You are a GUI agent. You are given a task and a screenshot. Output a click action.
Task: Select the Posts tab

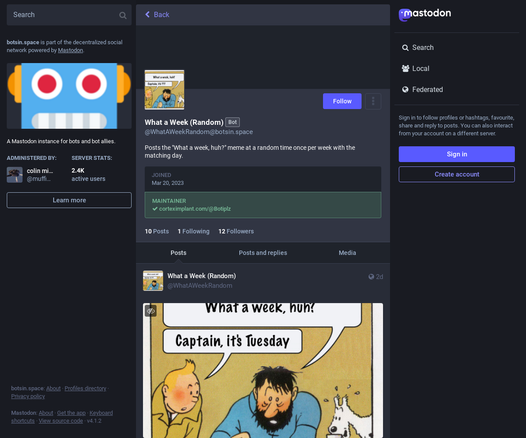(x=178, y=253)
